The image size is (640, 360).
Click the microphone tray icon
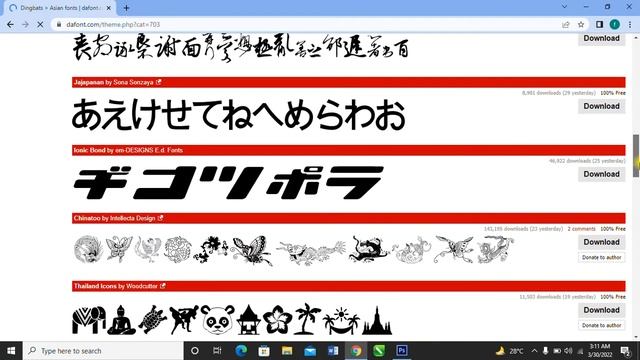pyautogui.click(x=545, y=351)
